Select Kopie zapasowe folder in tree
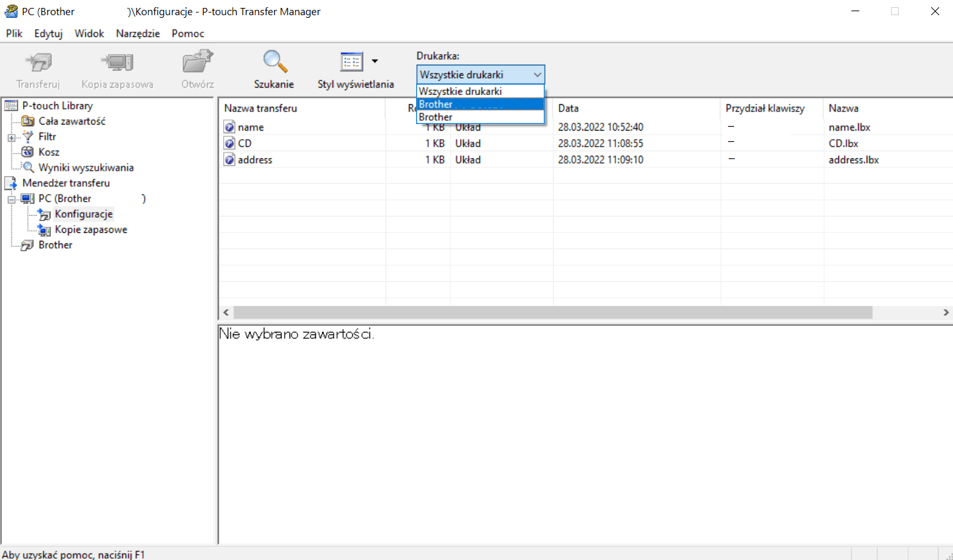 pos(91,230)
